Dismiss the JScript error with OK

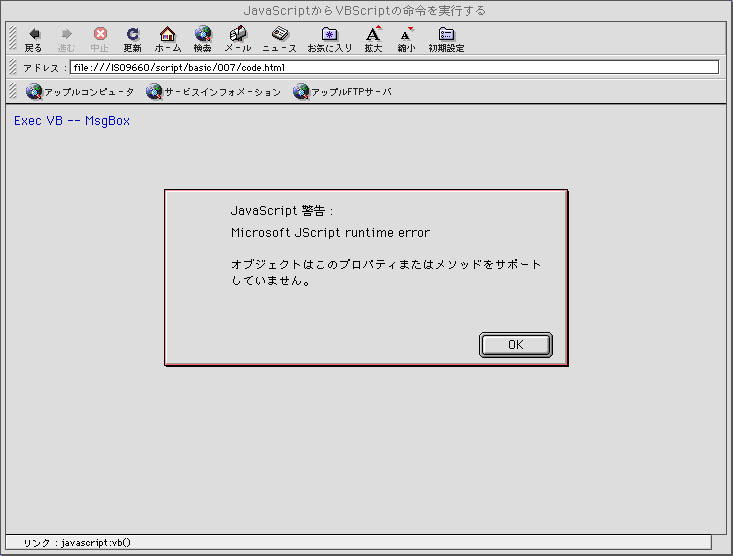[516, 345]
